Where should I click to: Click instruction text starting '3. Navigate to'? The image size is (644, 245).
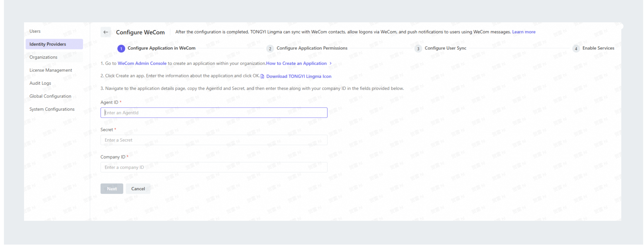point(252,88)
